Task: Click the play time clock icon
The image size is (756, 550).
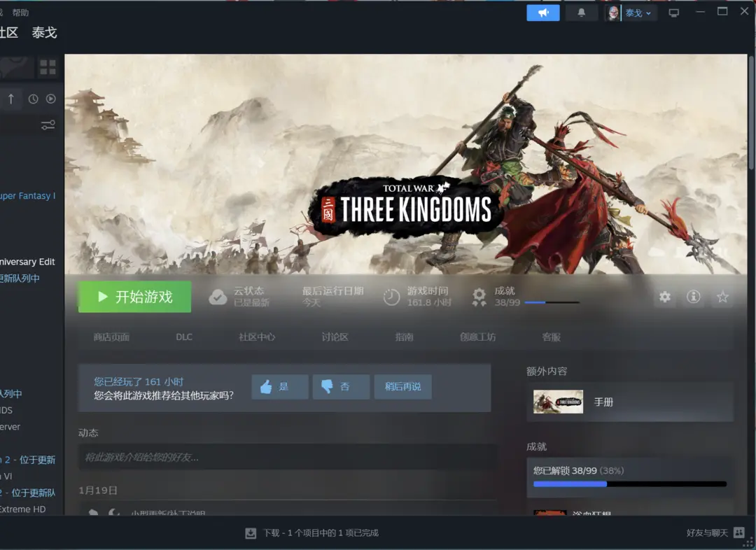Action: [391, 297]
